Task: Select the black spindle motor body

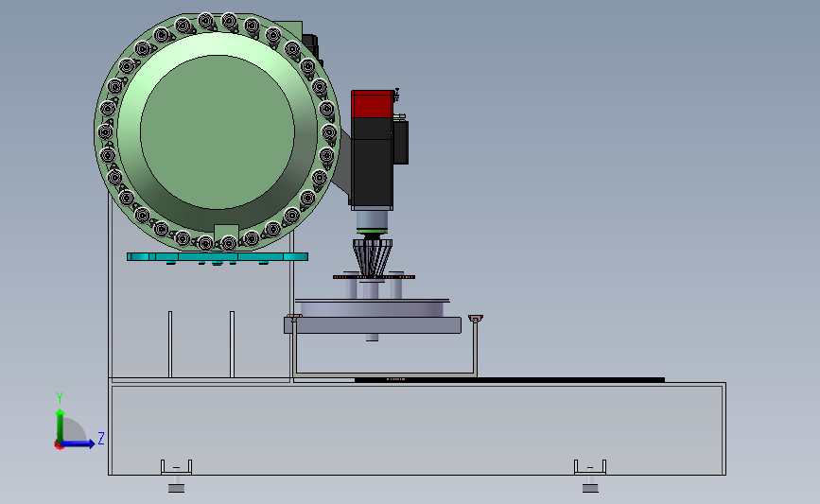Action: [x=372, y=162]
